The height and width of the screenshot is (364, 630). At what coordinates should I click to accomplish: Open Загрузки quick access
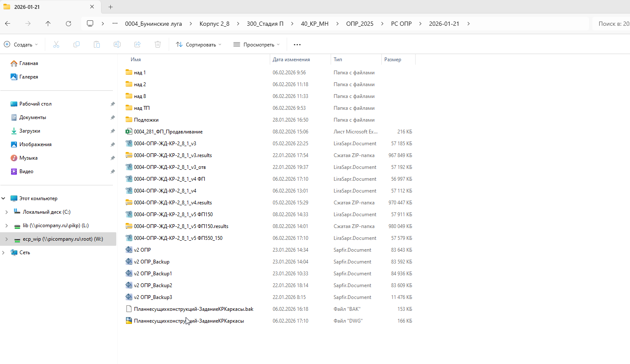(x=30, y=131)
